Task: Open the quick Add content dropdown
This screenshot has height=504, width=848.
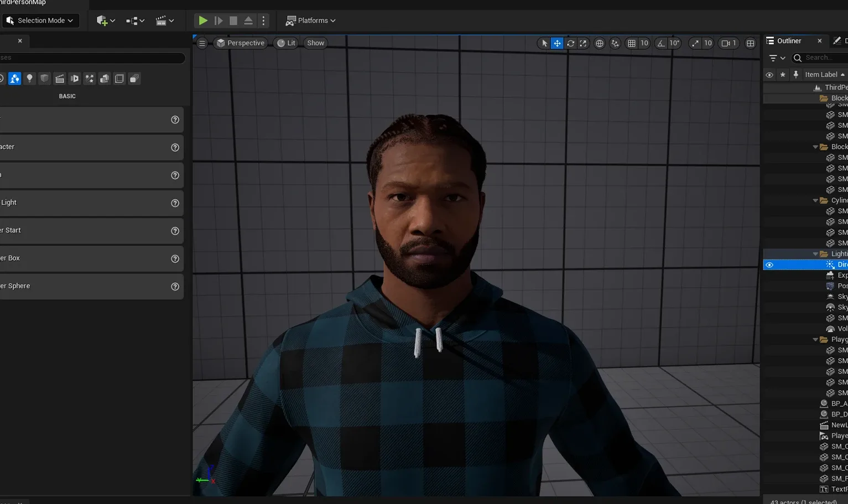Action: [x=105, y=20]
